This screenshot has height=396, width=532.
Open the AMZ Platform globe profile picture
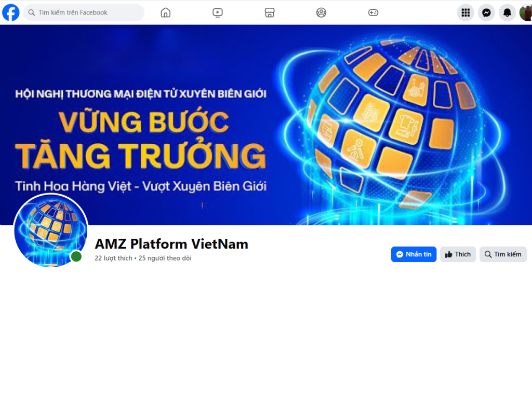[51, 230]
